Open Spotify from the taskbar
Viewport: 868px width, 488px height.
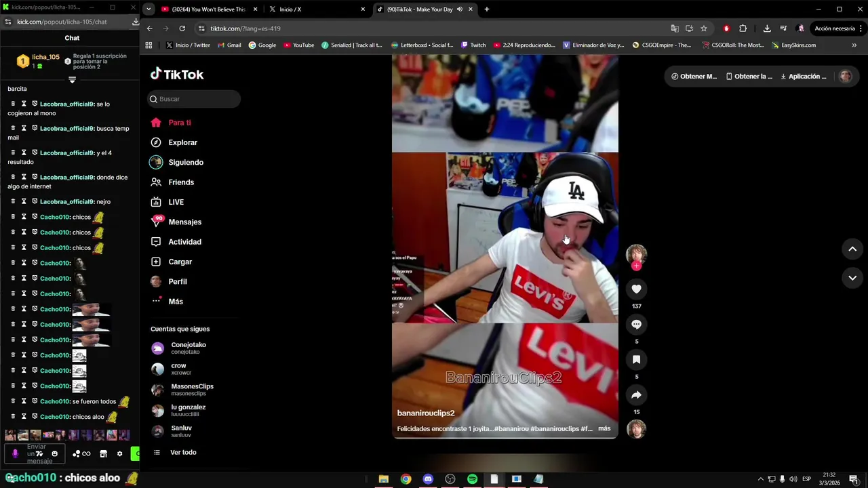click(472, 479)
